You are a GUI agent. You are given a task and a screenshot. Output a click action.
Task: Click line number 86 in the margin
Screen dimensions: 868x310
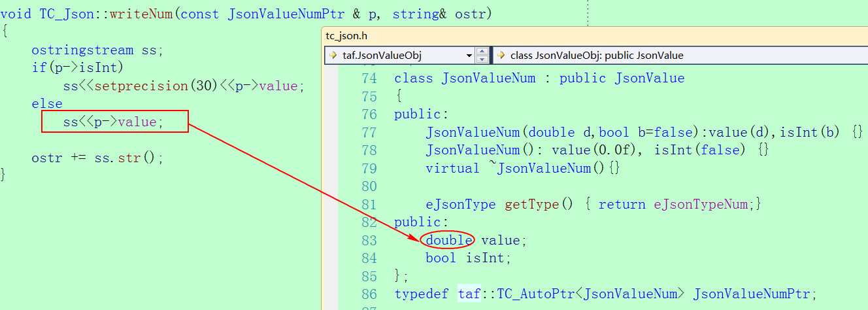[x=369, y=294]
